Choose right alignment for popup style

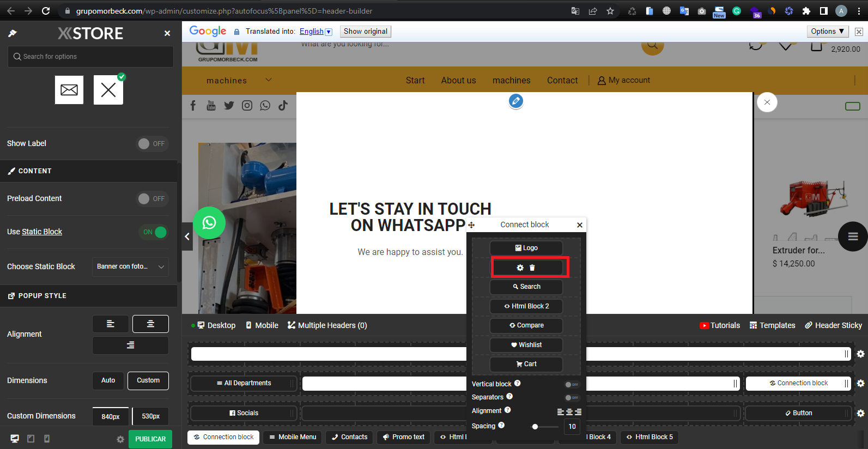click(x=131, y=345)
